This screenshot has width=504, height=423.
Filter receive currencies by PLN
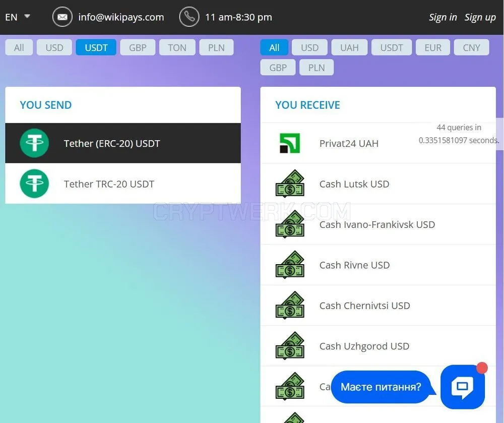click(x=317, y=68)
